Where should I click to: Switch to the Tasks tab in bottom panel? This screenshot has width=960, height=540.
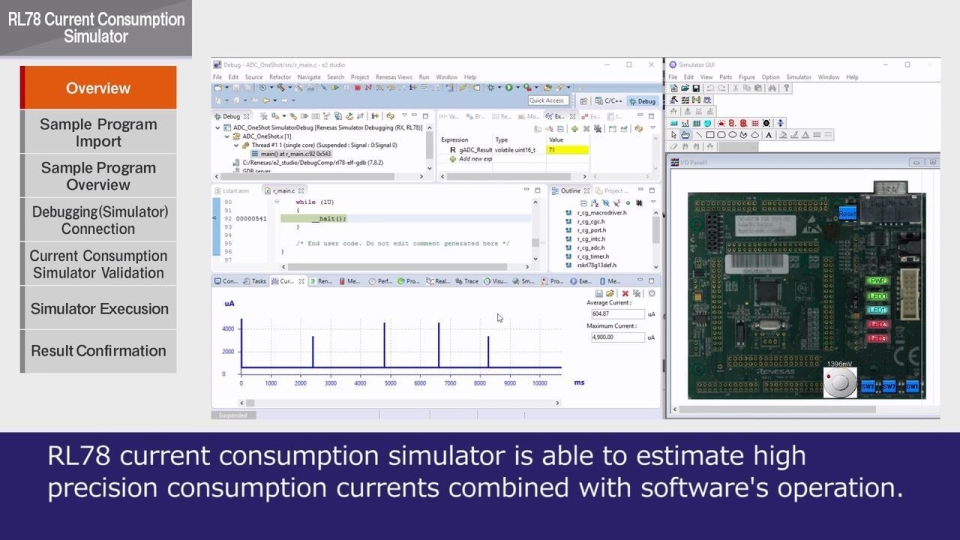click(x=255, y=281)
